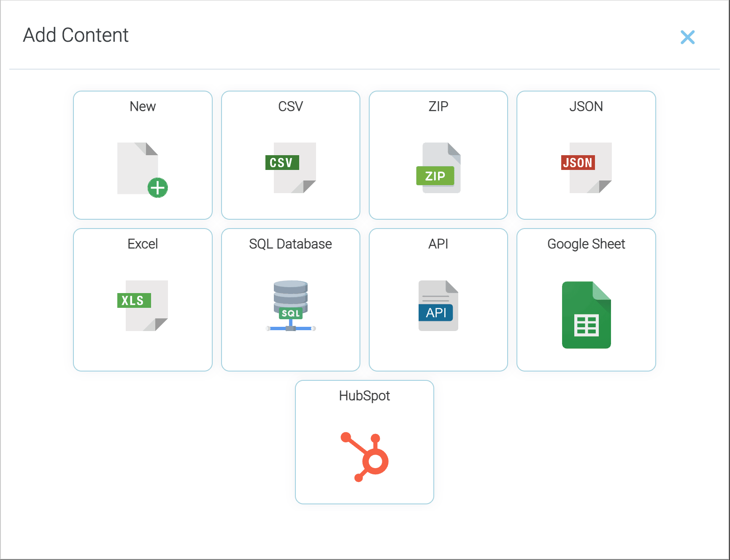This screenshot has width=730, height=560.
Task: Close the Add Content dialog
Action: (688, 37)
